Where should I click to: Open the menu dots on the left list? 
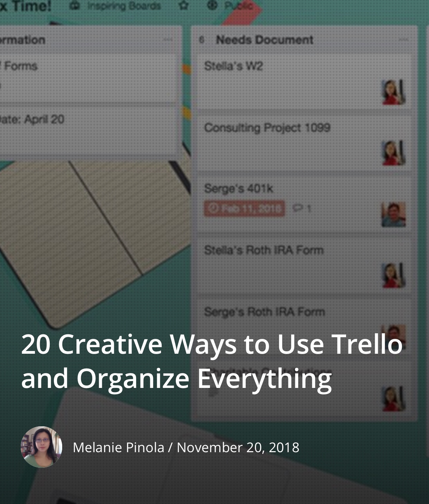tap(168, 40)
